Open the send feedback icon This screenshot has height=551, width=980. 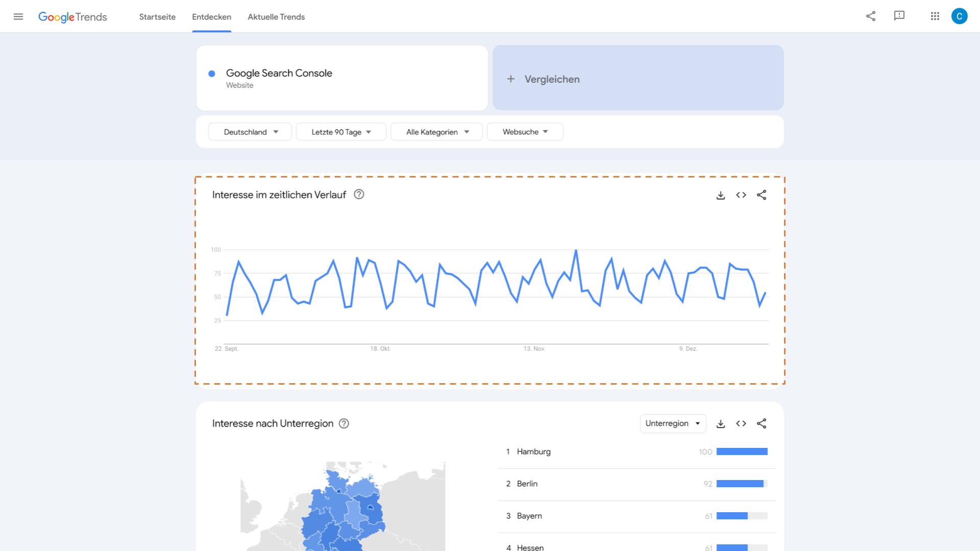pyautogui.click(x=899, y=16)
